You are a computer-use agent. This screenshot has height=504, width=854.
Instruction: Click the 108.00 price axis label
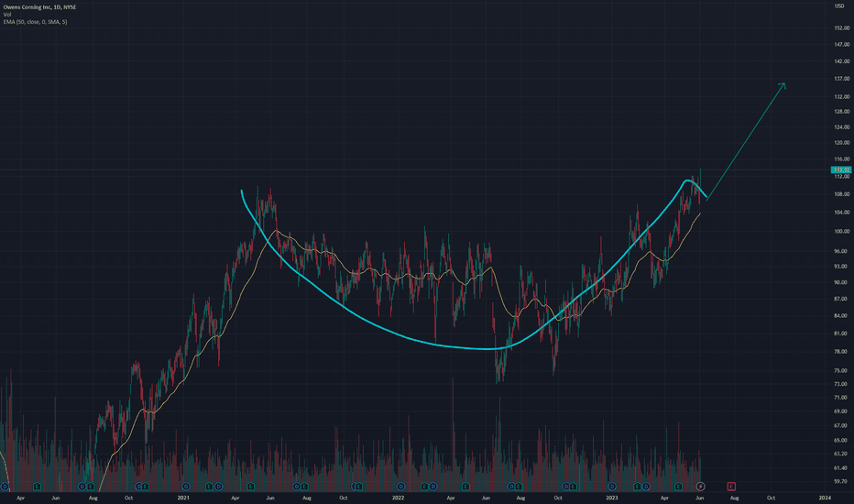pos(842,194)
